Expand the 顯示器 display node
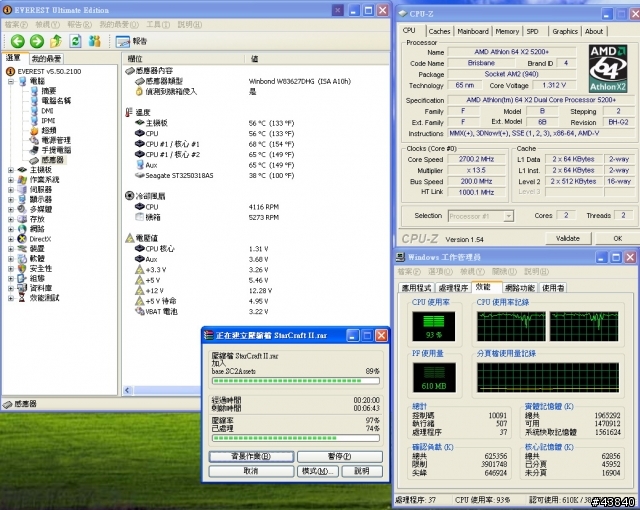 [11, 200]
